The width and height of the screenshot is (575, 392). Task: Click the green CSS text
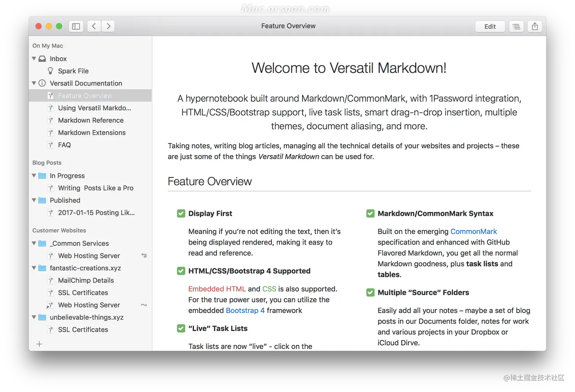pos(269,289)
